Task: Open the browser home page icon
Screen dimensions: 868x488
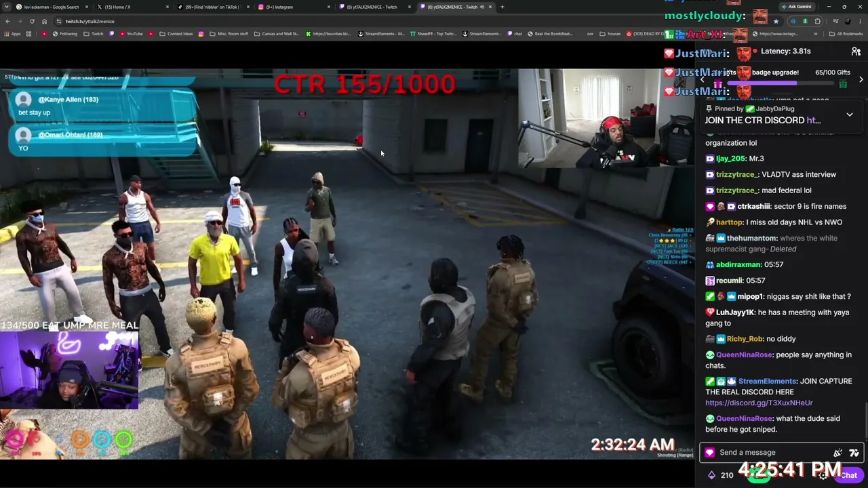Action: tap(44, 21)
